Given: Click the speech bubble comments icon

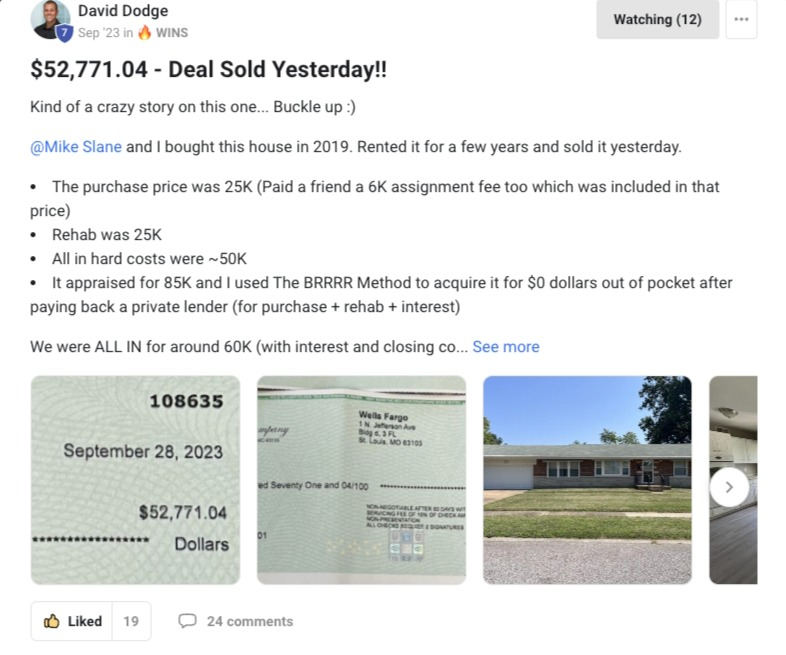Looking at the screenshot, I should [x=187, y=621].
